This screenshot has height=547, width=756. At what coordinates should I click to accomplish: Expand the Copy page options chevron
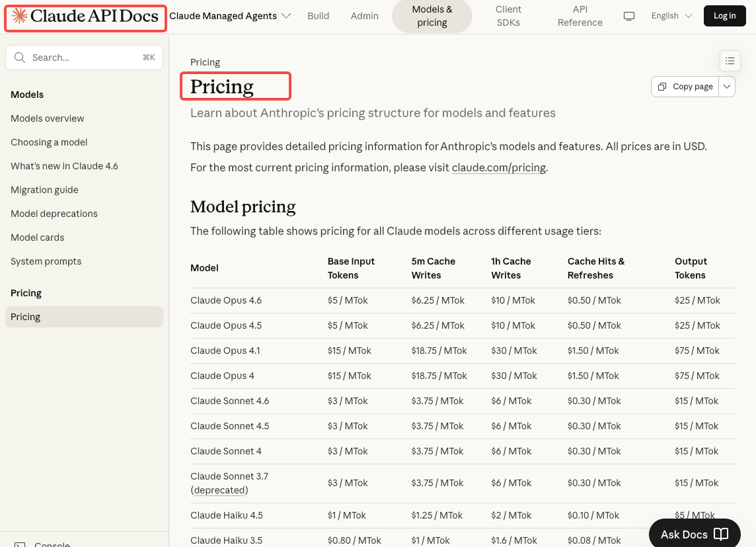726,87
